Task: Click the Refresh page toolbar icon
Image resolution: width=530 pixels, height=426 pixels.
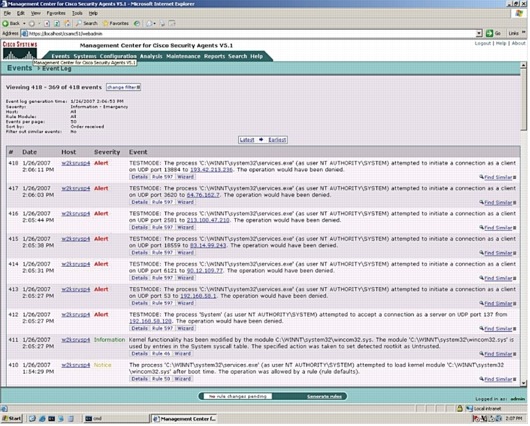Action: point(57,23)
